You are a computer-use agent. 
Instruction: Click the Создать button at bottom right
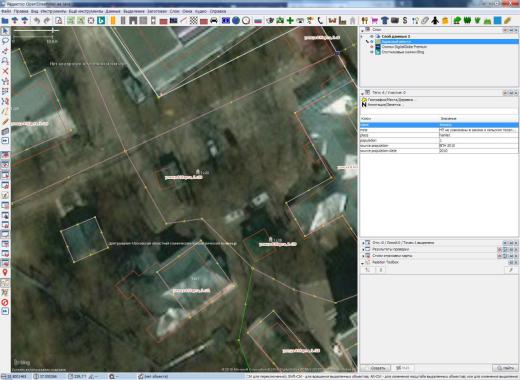click(x=375, y=368)
